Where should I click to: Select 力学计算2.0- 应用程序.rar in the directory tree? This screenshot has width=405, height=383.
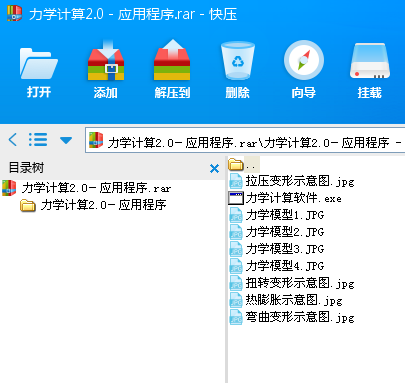[86, 188]
